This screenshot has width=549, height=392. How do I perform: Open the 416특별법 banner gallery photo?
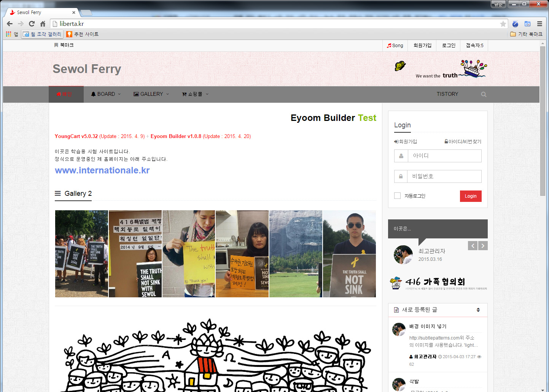point(135,254)
